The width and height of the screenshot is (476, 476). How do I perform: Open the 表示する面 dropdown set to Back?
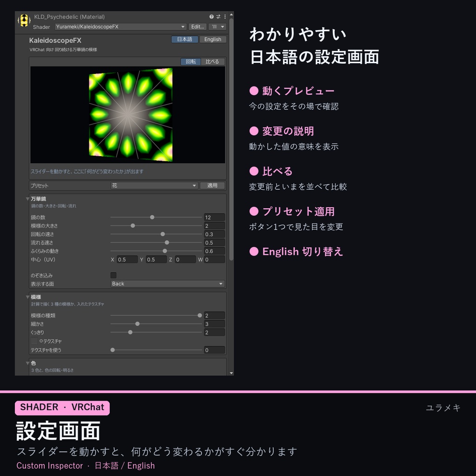click(x=167, y=284)
